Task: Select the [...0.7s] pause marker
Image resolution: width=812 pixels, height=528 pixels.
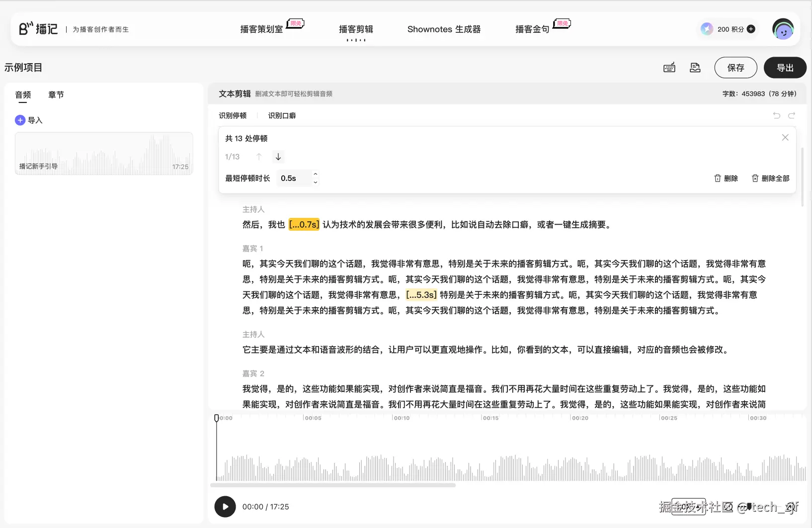Action: pyautogui.click(x=304, y=225)
